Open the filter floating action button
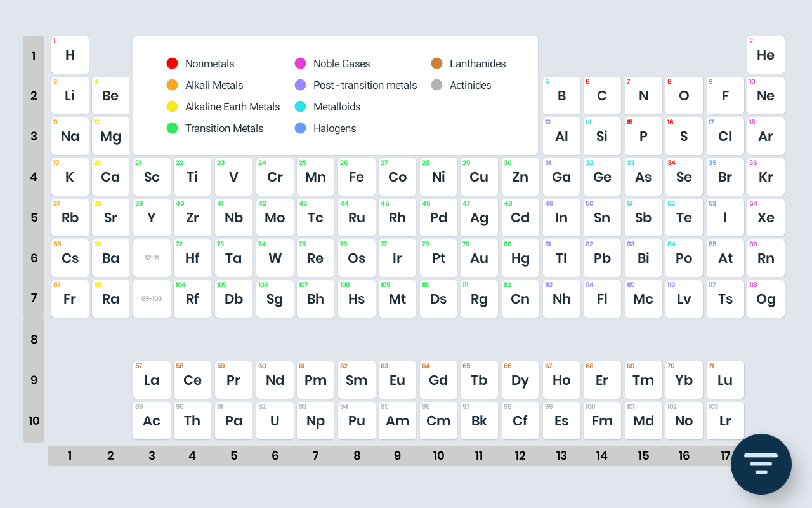Viewport: 812px width, 508px height. tap(761, 464)
